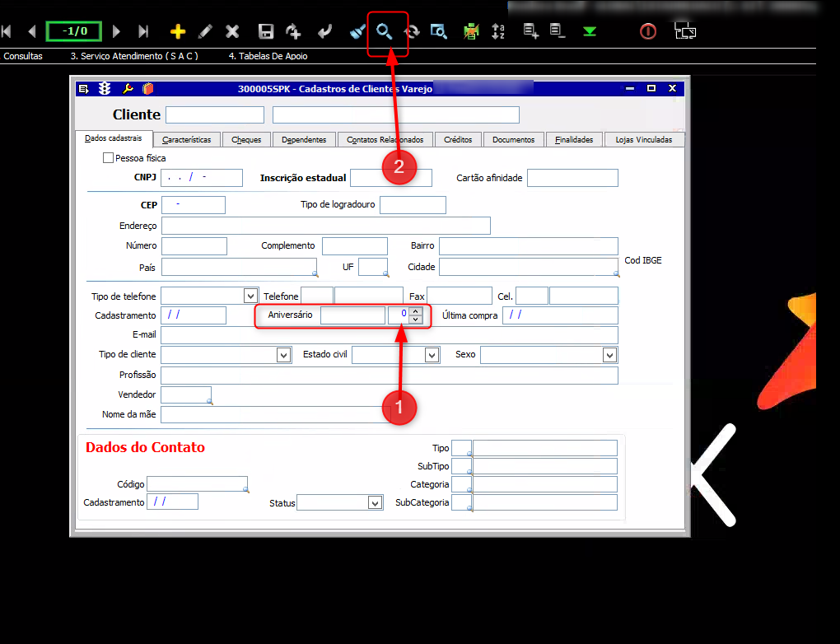Open the 4. Tabelas De Apoio menu
840x644 pixels.
pos(268,56)
